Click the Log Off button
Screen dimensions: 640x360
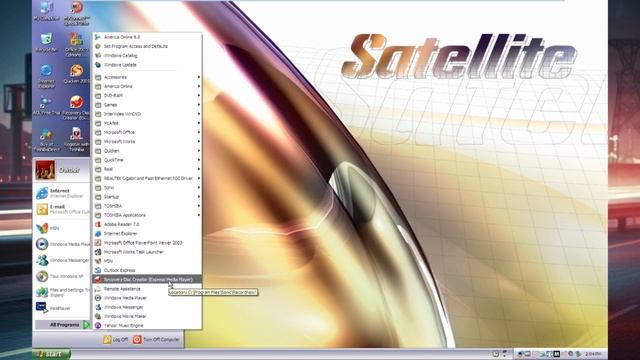pyautogui.click(x=115, y=340)
